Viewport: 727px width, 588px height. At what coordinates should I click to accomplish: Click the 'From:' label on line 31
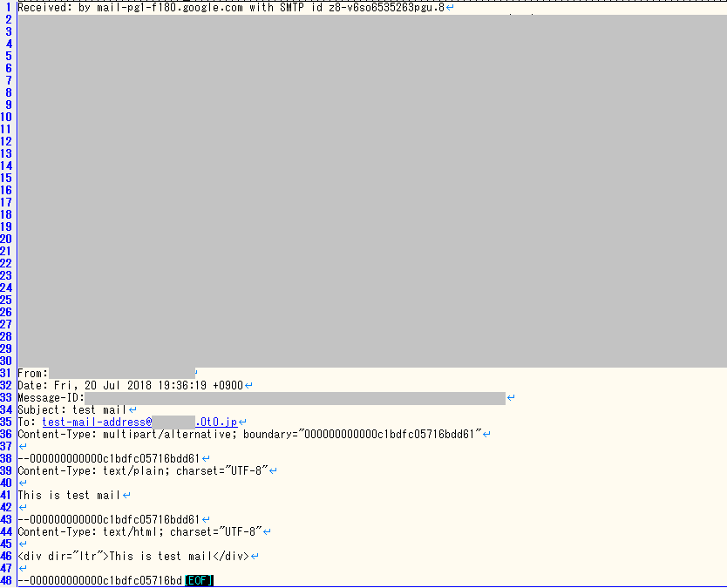[x=33, y=374]
